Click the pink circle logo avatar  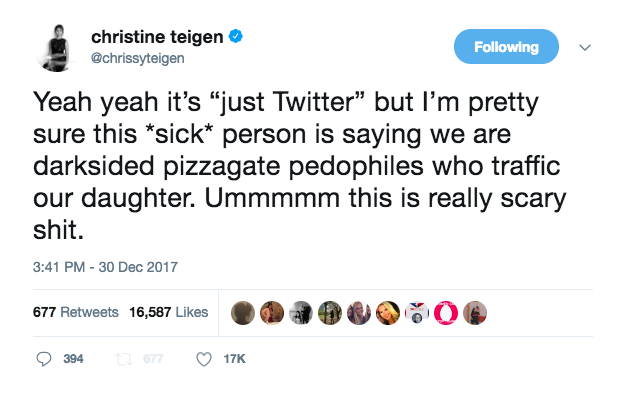point(446,313)
